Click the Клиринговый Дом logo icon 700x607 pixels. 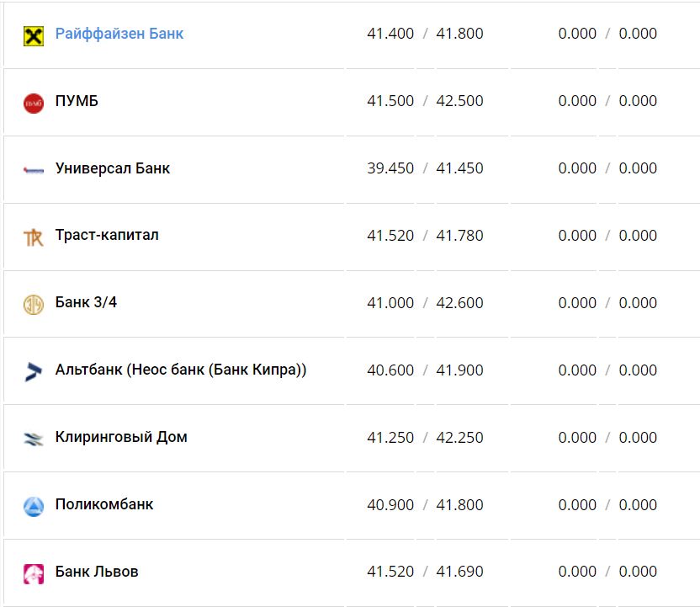(34, 439)
